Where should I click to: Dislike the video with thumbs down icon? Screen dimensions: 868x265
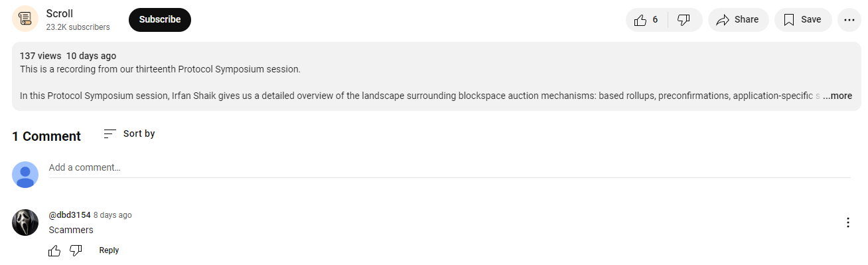click(x=684, y=20)
